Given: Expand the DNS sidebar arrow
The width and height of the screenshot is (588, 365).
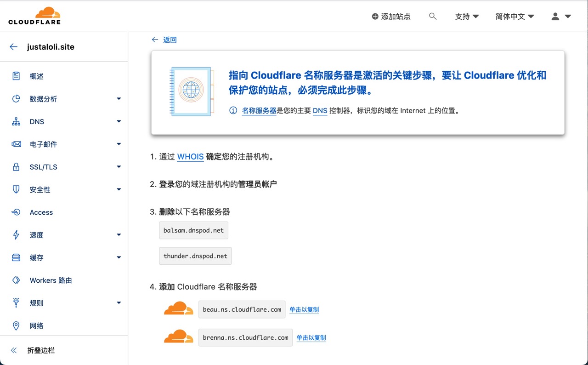Looking at the screenshot, I should [119, 121].
